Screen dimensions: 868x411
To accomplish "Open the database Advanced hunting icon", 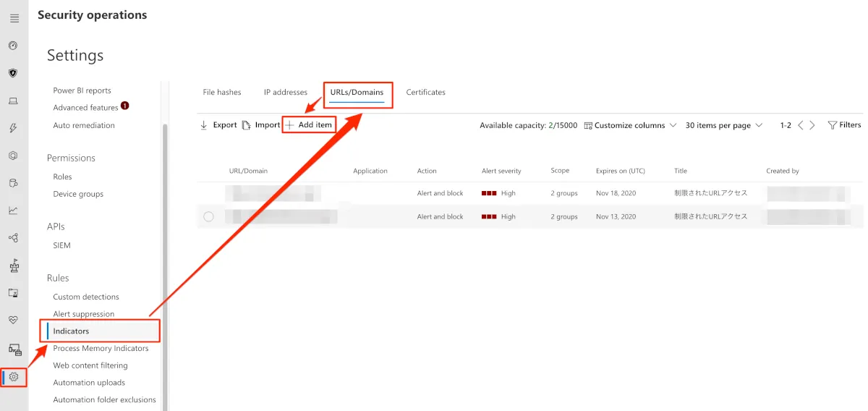I will click(13, 183).
